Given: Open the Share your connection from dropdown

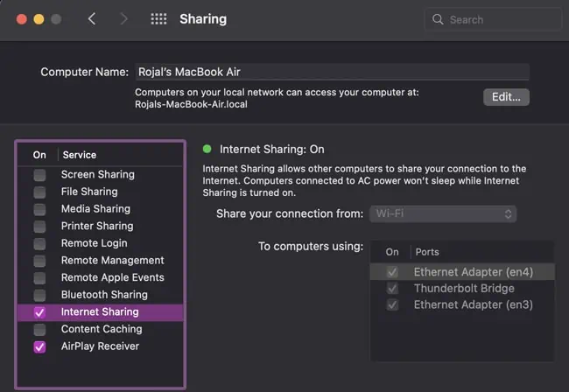Looking at the screenshot, I should coord(442,213).
